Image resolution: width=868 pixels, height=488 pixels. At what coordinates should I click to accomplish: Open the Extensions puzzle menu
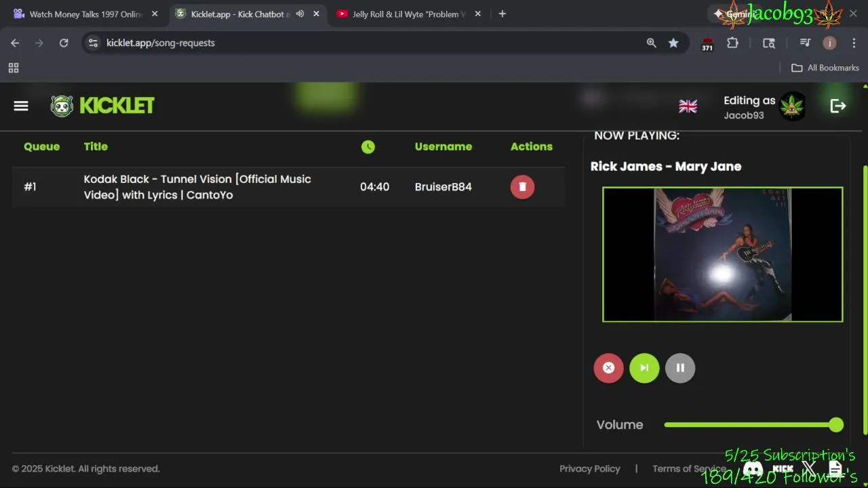732,43
